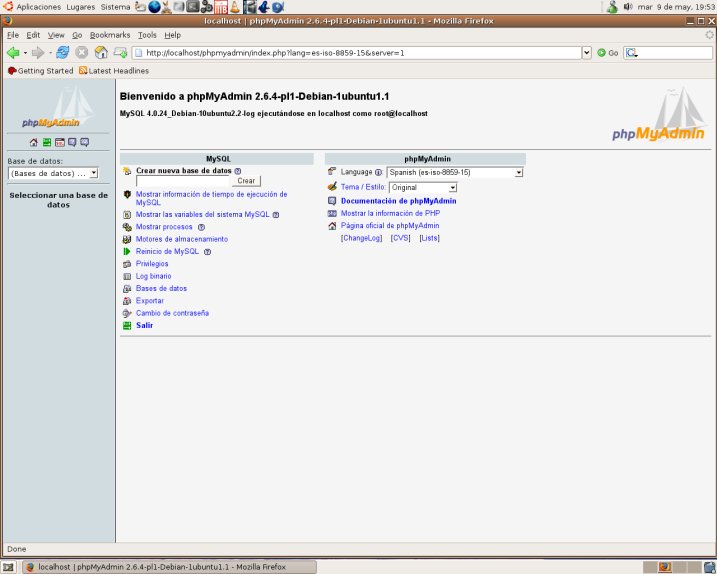Click the Cambio de contraseña link
Image resolution: width=717 pixels, height=574 pixels.
pos(172,313)
